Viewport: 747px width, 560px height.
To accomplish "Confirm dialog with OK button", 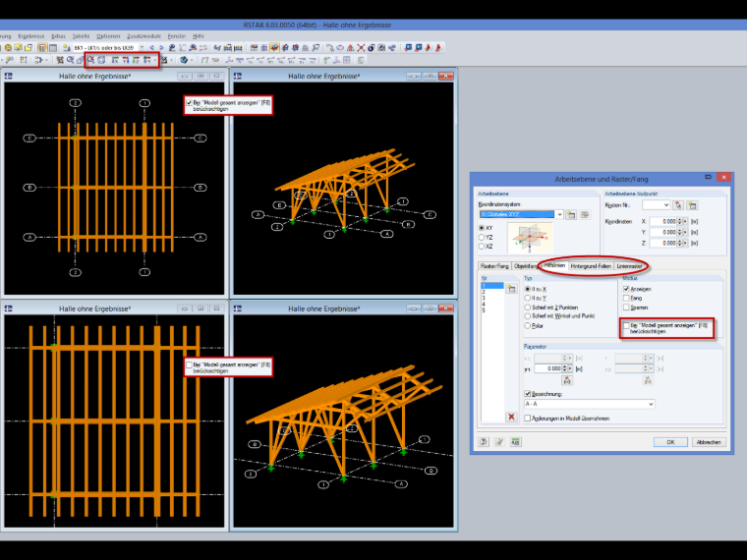I will point(670,442).
